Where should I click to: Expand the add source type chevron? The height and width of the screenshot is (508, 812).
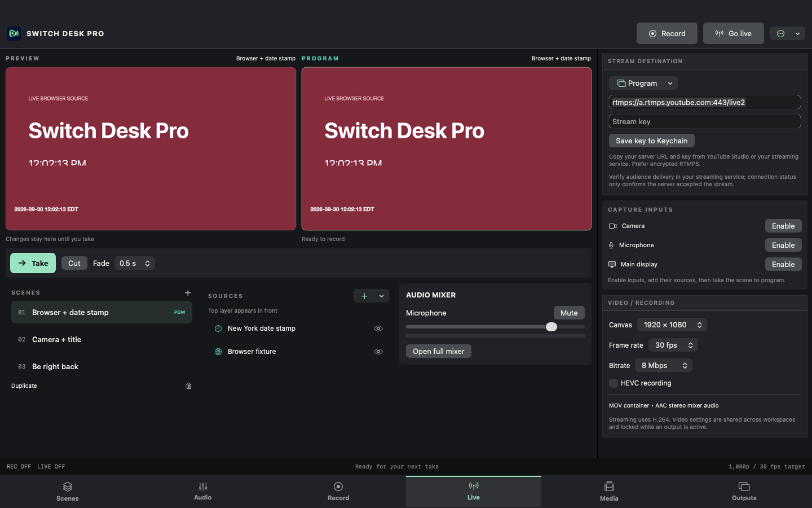tap(382, 296)
